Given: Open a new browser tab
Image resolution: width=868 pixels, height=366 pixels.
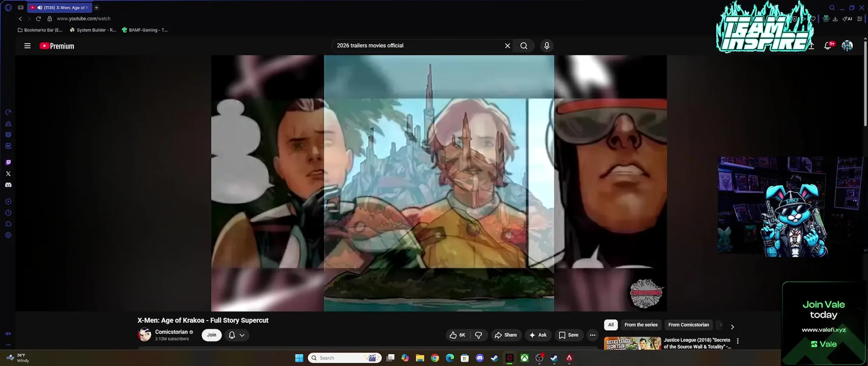Looking at the screenshot, I should 96,8.
